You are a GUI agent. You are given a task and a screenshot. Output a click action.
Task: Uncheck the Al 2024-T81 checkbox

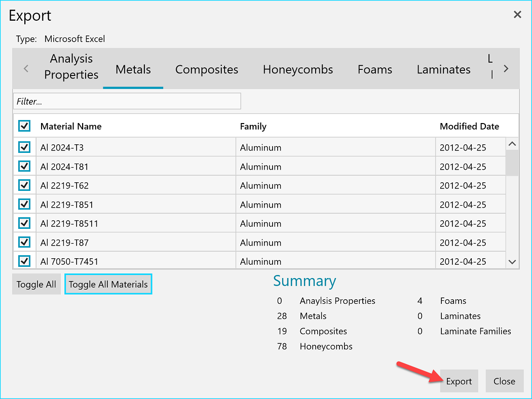[24, 166]
